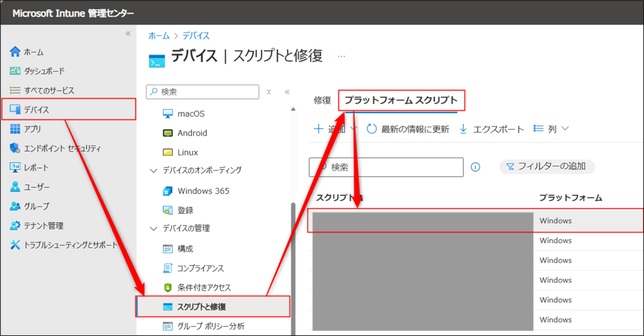Click the page header script blade icon
The height and width of the screenshot is (336, 644).
(x=157, y=61)
